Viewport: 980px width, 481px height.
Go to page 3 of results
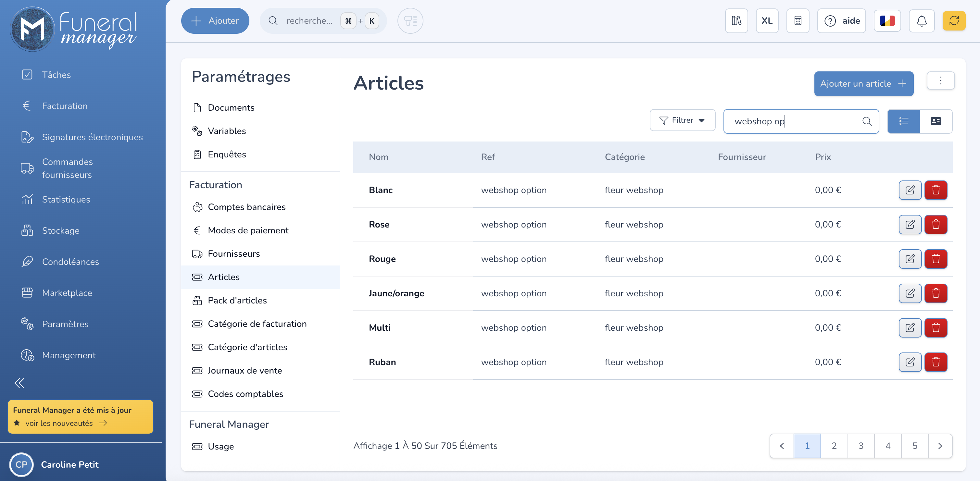pos(861,446)
